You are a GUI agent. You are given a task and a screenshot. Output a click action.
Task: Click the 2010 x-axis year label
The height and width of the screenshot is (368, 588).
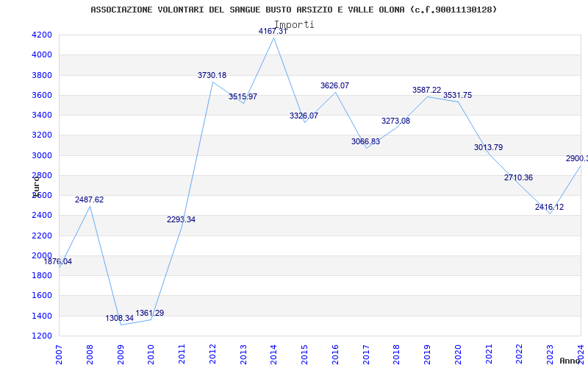pos(151,354)
